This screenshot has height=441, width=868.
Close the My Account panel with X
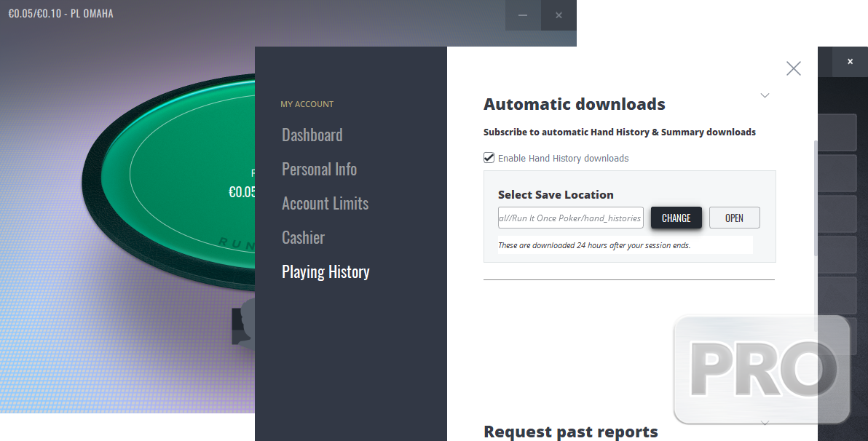point(793,68)
